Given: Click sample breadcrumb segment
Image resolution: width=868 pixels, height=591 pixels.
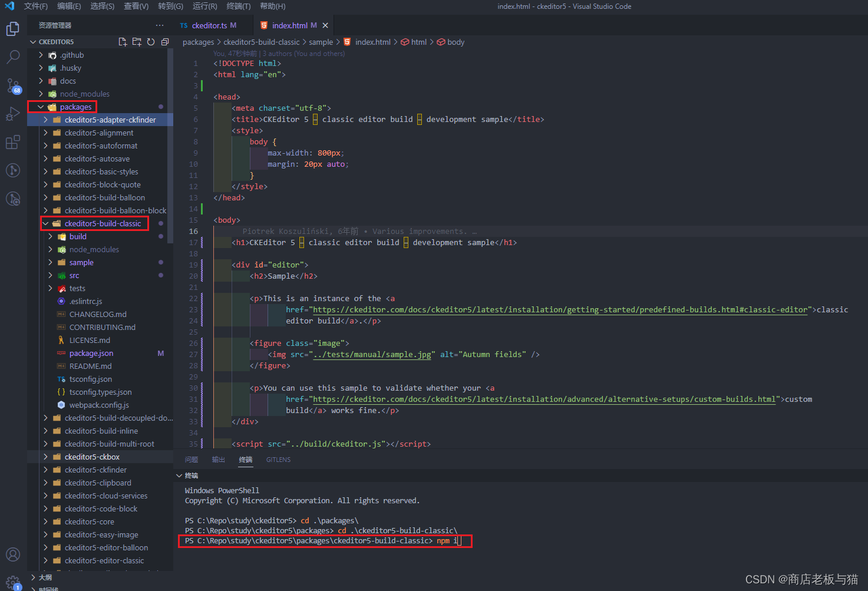Looking at the screenshot, I should pyautogui.click(x=321, y=42).
